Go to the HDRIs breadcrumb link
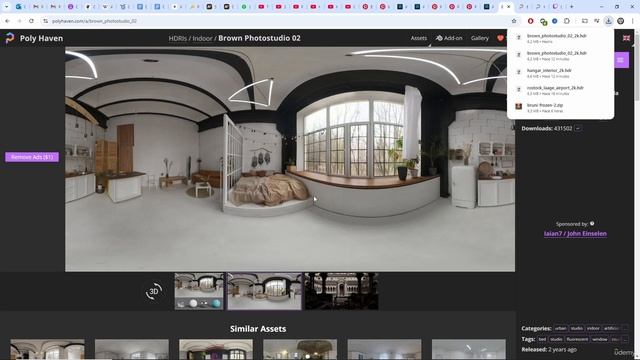 click(x=178, y=38)
